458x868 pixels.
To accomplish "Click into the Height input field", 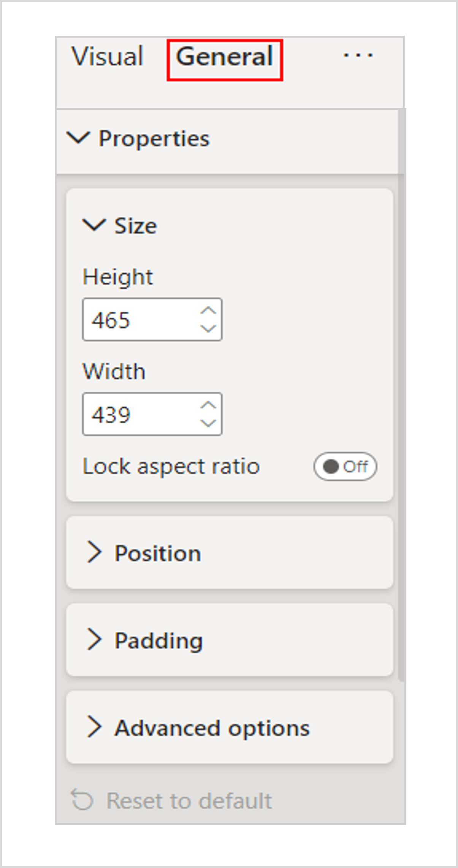I will [x=141, y=319].
